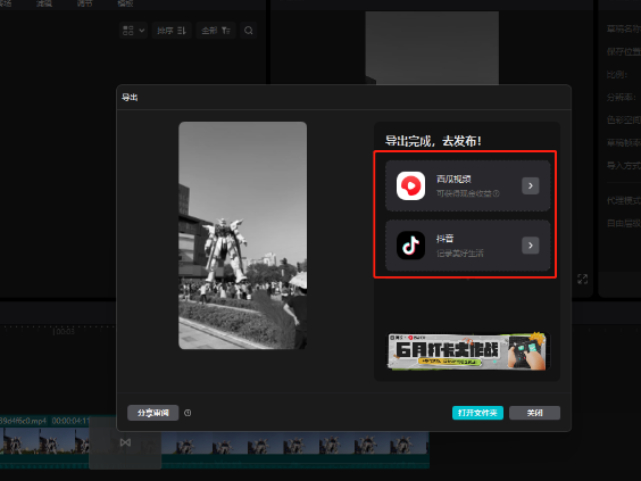Click the 导出完成，去发布! heading
The height and width of the screenshot is (481, 641).
(433, 141)
